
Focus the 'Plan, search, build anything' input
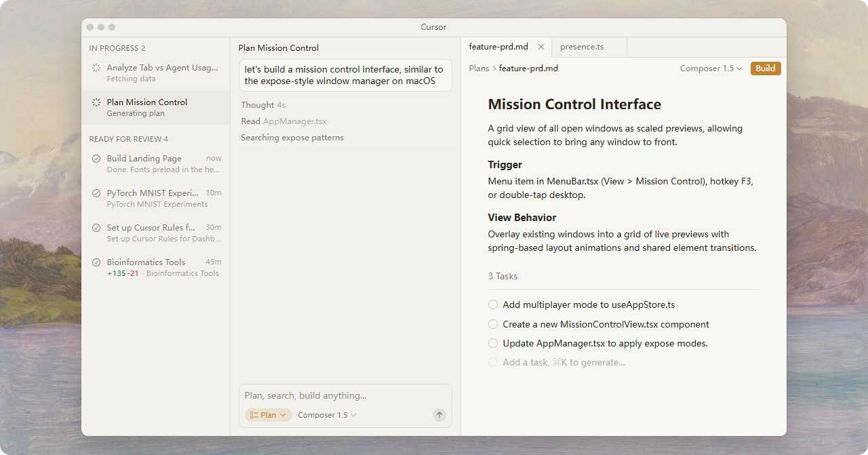click(344, 395)
